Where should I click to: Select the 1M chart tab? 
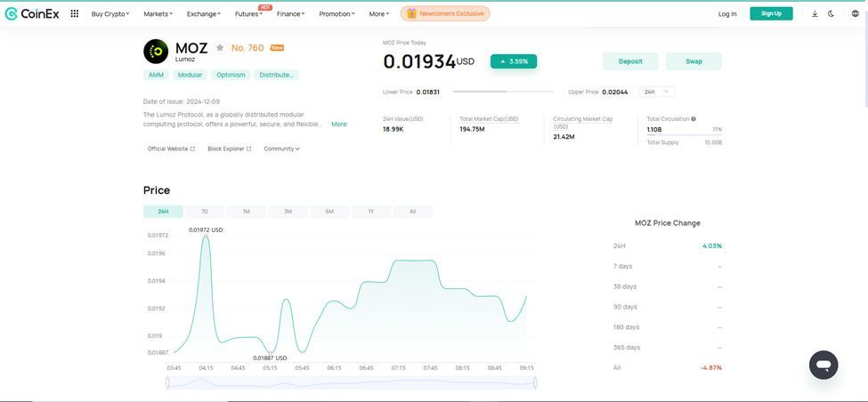point(247,212)
